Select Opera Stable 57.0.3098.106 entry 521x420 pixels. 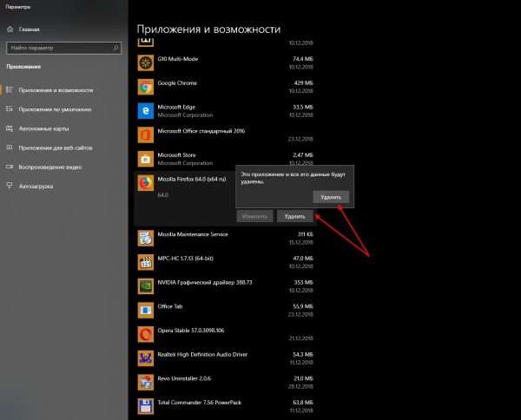(191, 331)
